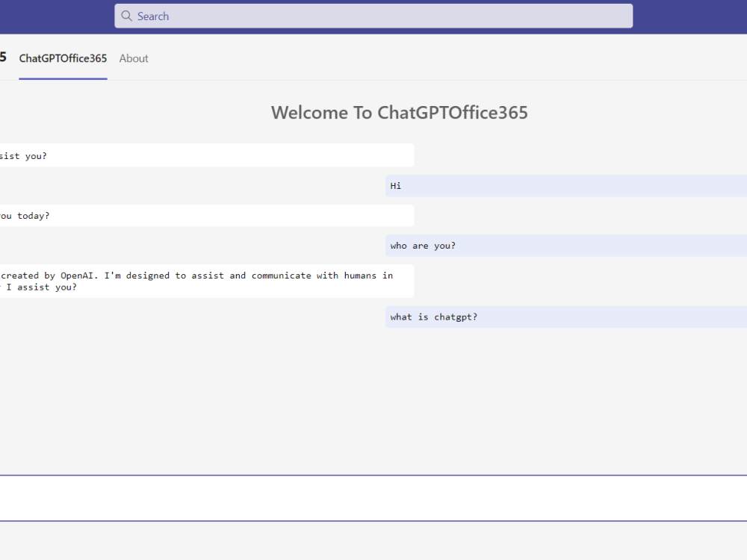Click the bot reply mentioning OpenAI
Image resolution: width=747 pixels, height=560 pixels.
202,281
